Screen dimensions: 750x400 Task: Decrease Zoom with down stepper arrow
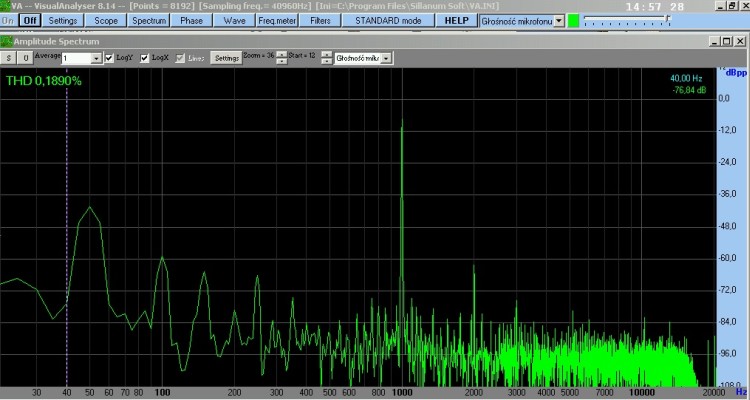coord(282,61)
